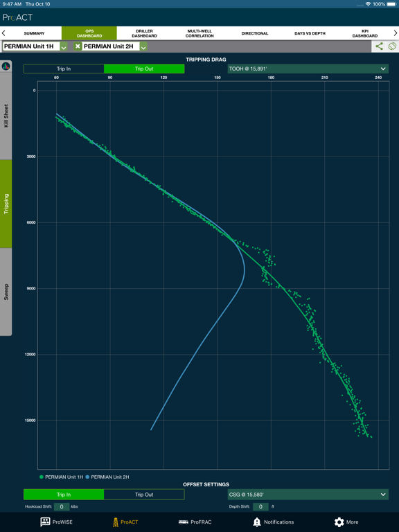Switch to the OPS DASHBOARD tab

tap(89, 33)
